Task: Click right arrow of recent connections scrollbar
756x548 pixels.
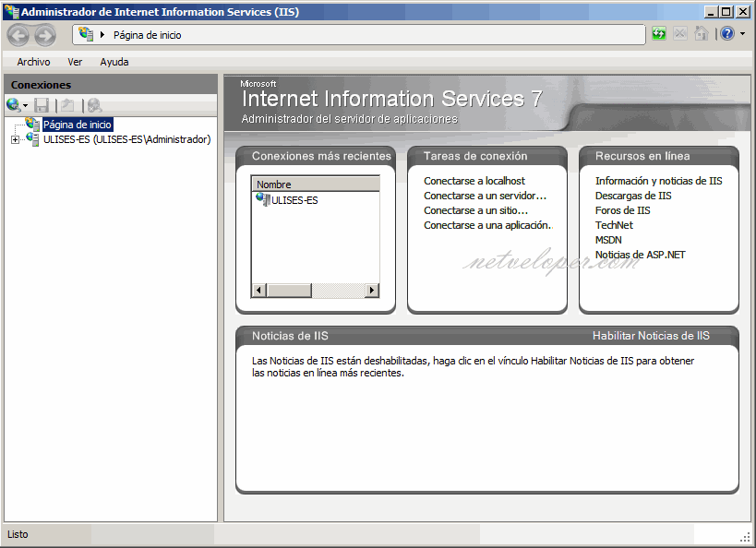Action: tap(372, 291)
